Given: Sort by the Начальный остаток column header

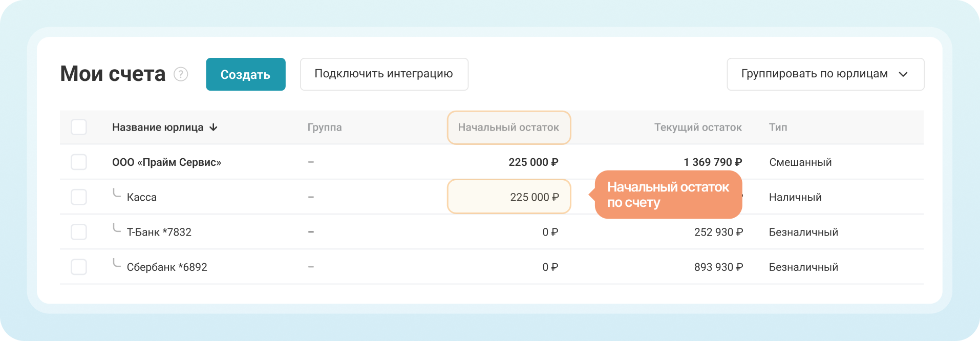Looking at the screenshot, I should tap(508, 127).
